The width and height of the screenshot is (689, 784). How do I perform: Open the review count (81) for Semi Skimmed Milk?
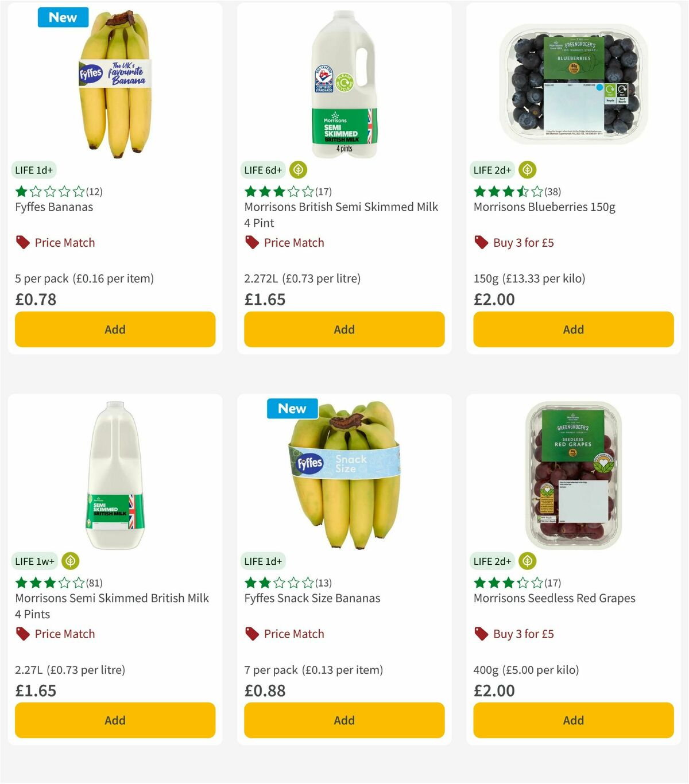[95, 582]
